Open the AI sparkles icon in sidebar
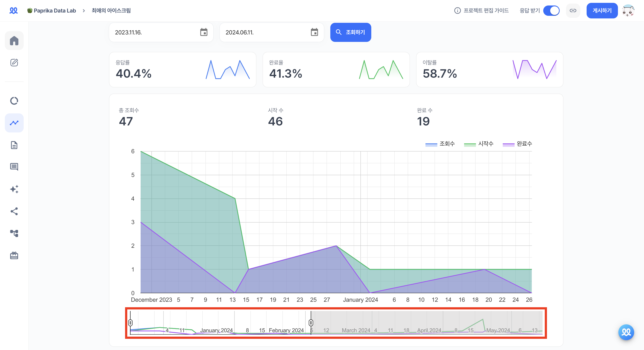The height and width of the screenshot is (350, 644). (x=14, y=189)
